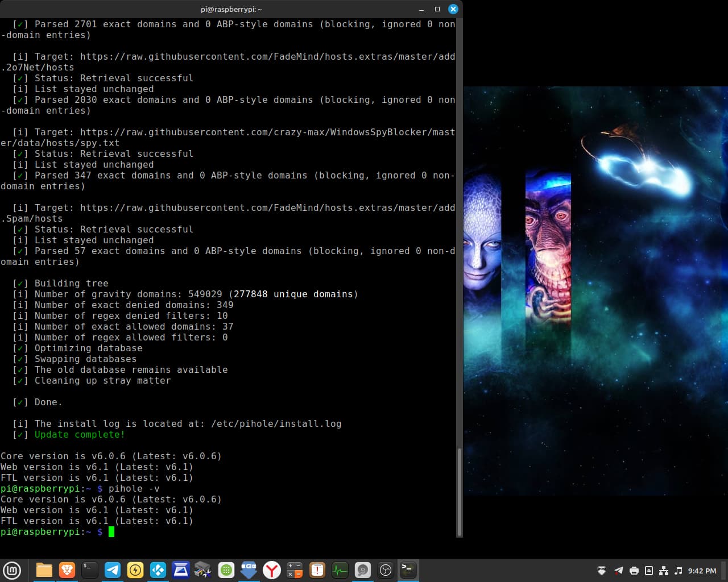Click the removable drives eject tray icon
This screenshot has height=582, width=728.
[648, 571]
